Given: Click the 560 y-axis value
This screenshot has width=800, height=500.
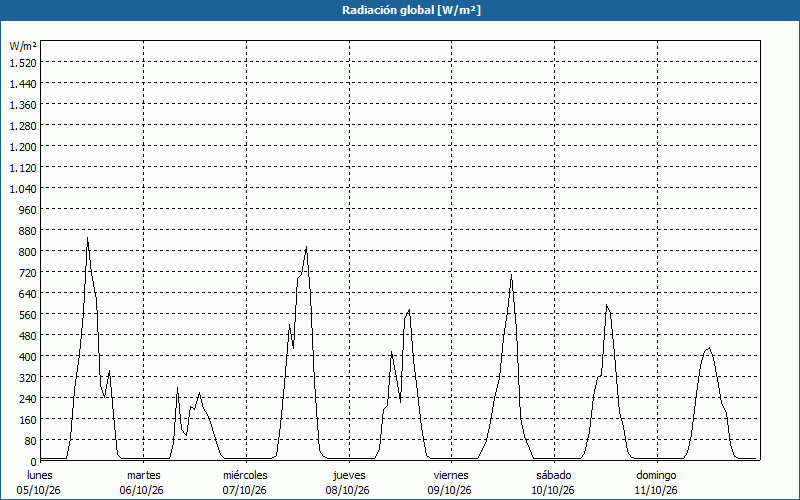Looking at the screenshot, I should pos(28,315).
